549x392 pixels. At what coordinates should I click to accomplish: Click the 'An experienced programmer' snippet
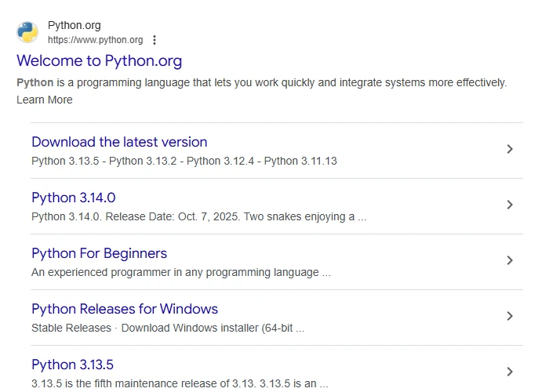pyautogui.click(x=181, y=272)
